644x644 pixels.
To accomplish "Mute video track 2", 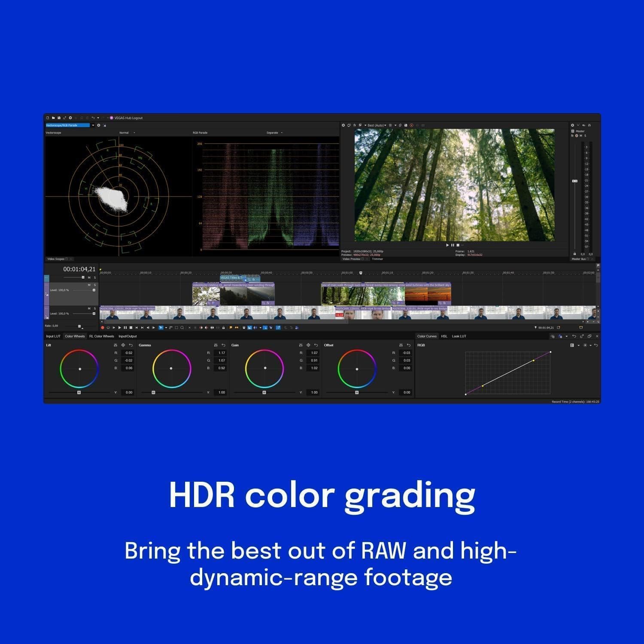I will pos(89,285).
